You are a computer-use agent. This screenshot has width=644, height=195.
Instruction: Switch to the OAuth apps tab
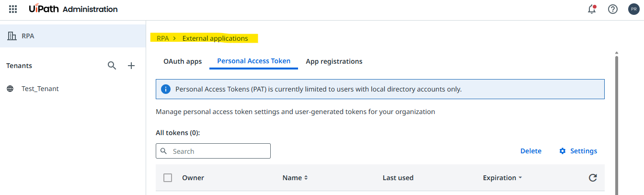pos(183,61)
